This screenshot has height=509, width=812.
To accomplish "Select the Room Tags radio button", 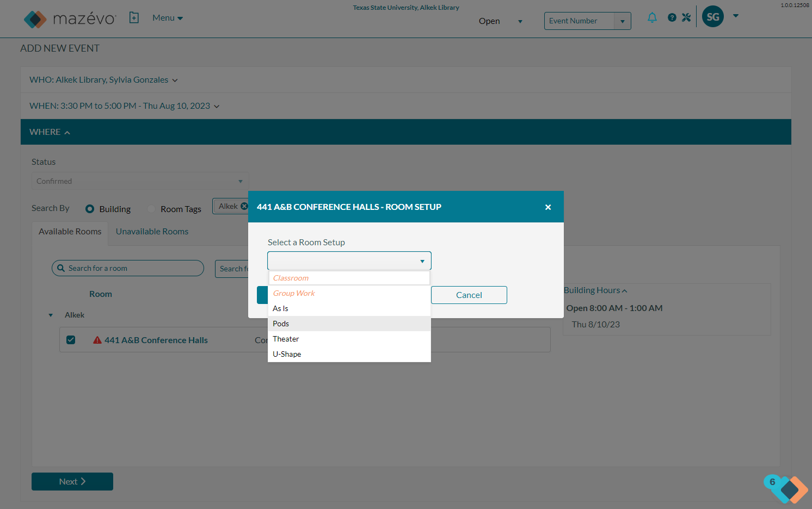I will point(151,209).
